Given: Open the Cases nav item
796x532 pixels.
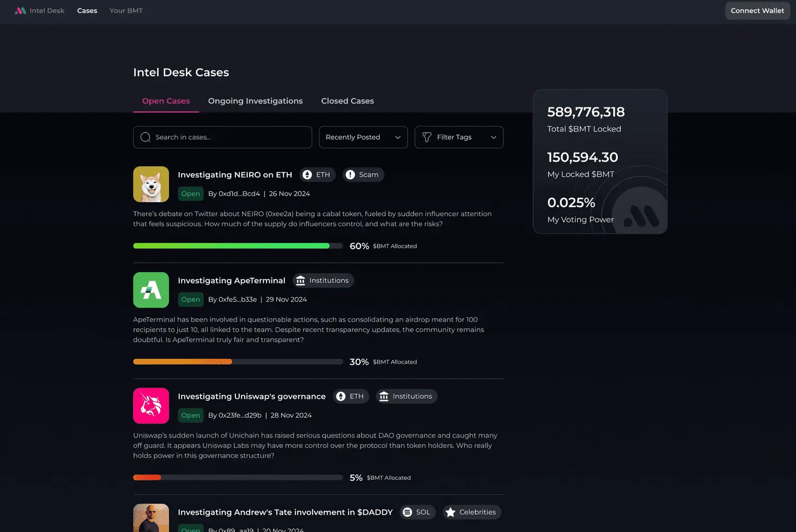Looking at the screenshot, I should (87, 10).
